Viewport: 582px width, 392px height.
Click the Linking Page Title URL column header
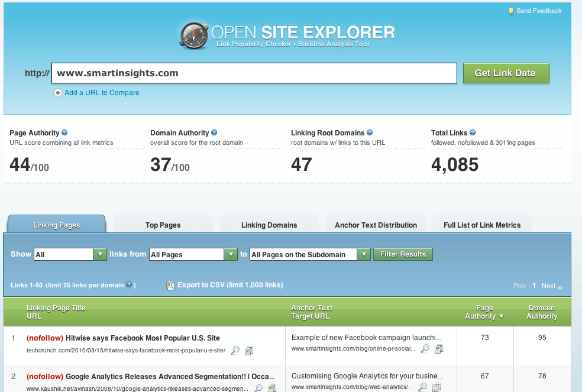pyautogui.click(x=56, y=312)
